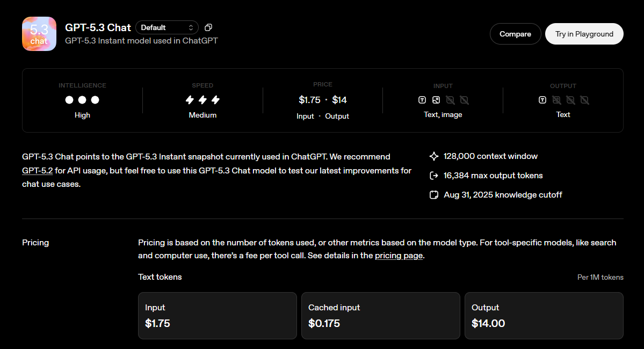Toggle the disabled video output icon

(x=585, y=100)
